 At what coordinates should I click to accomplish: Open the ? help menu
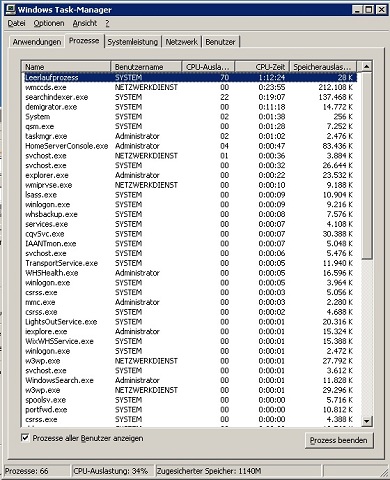(107, 23)
